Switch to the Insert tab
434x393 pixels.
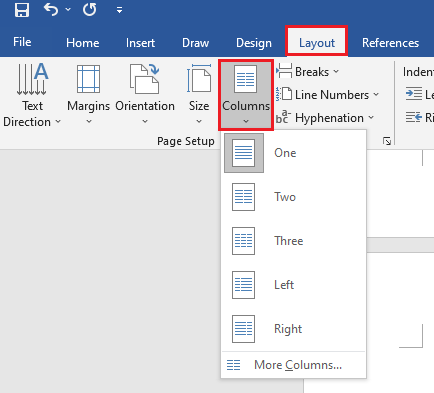click(140, 43)
